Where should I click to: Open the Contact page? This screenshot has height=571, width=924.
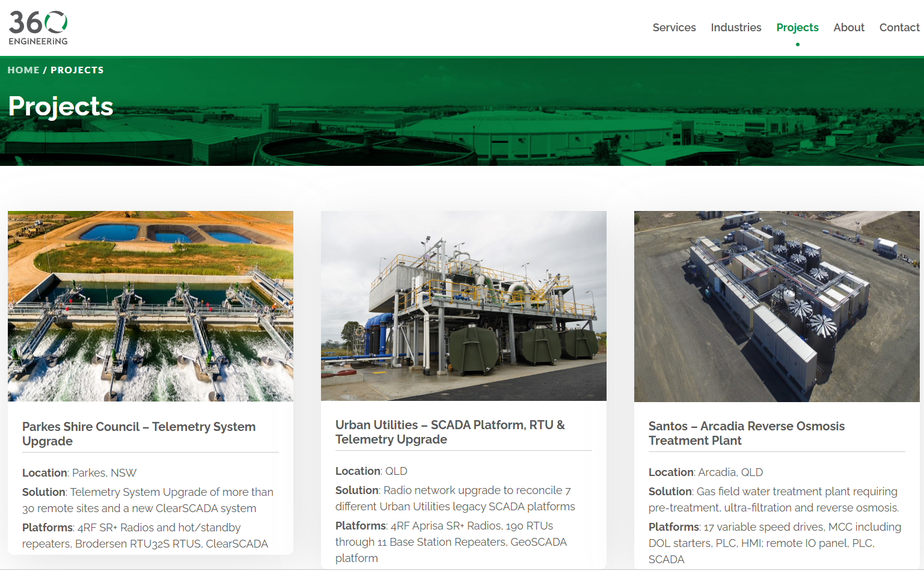[x=899, y=28]
